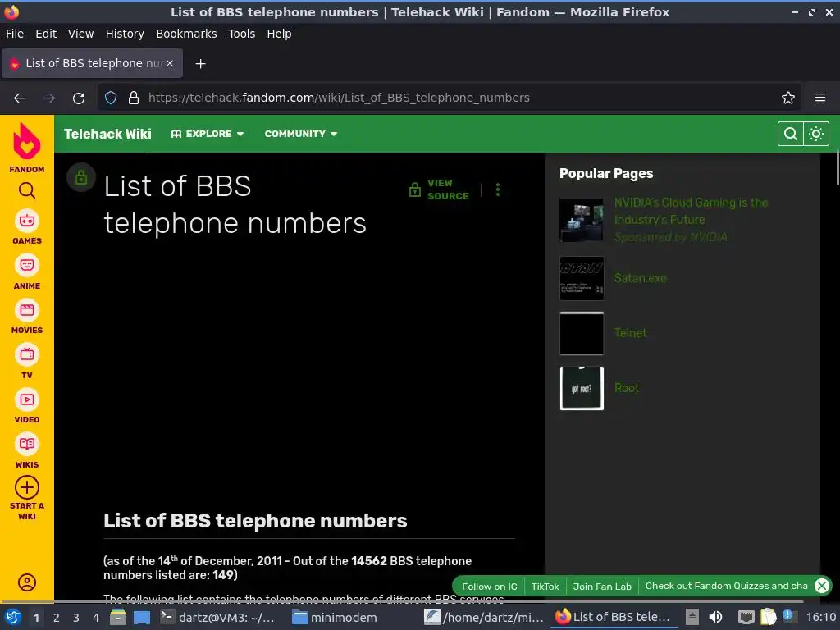Select the List of BBS telephone numbers tab
Viewport: 840px width, 630px height.
pyautogui.click(x=92, y=63)
